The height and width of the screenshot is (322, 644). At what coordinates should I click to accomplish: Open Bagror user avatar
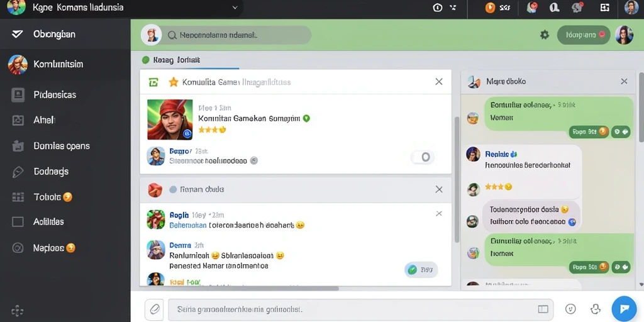156,156
